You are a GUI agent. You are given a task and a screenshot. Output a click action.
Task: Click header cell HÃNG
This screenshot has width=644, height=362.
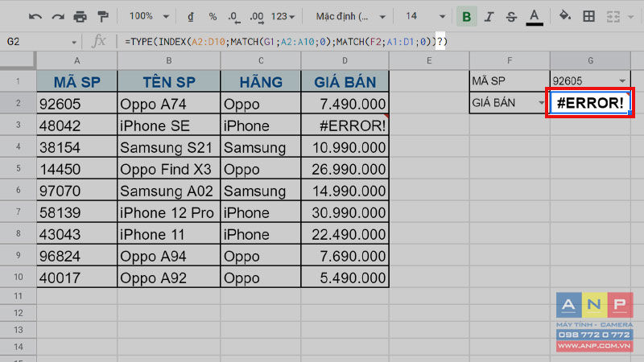pos(261,81)
